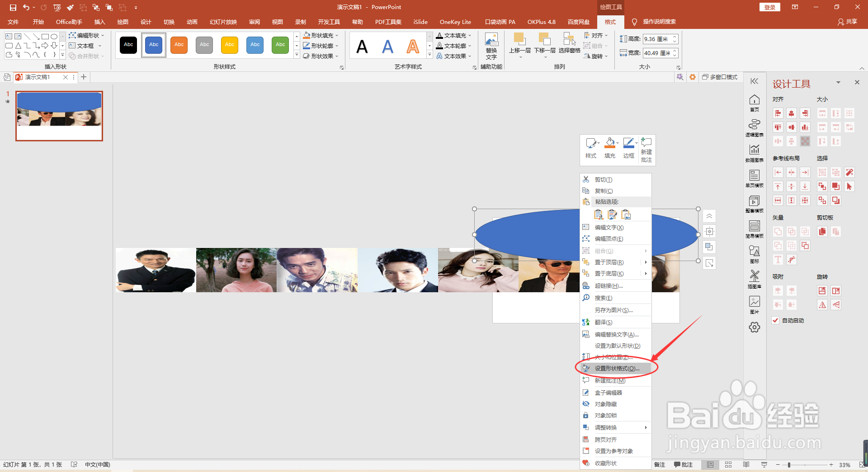Click the Normal view icon in the status bar
This screenshot has width=868, height=472.
tap(711, 465)
